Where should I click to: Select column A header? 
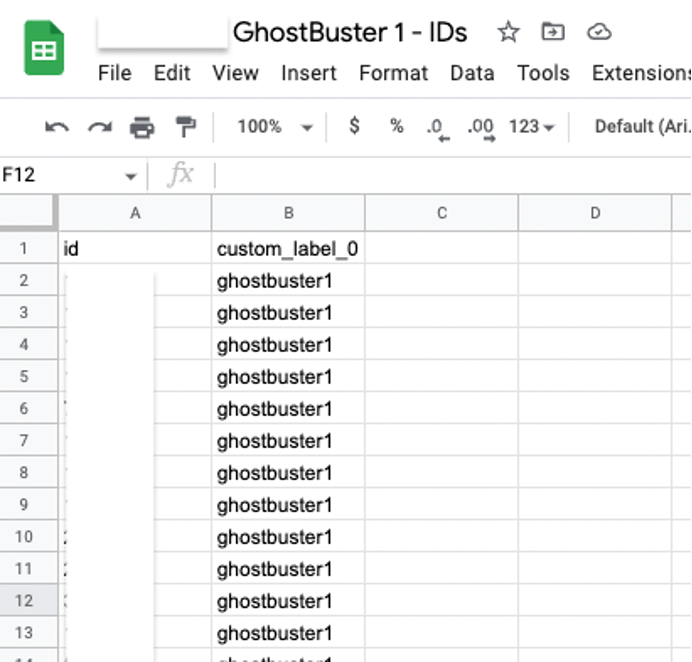[x=135, y=213]
